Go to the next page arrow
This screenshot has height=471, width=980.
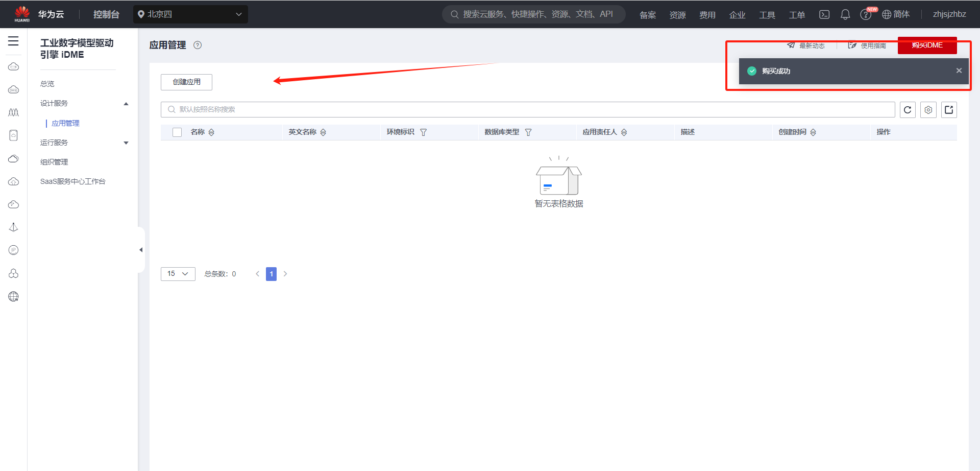click(x=285, y=274)
